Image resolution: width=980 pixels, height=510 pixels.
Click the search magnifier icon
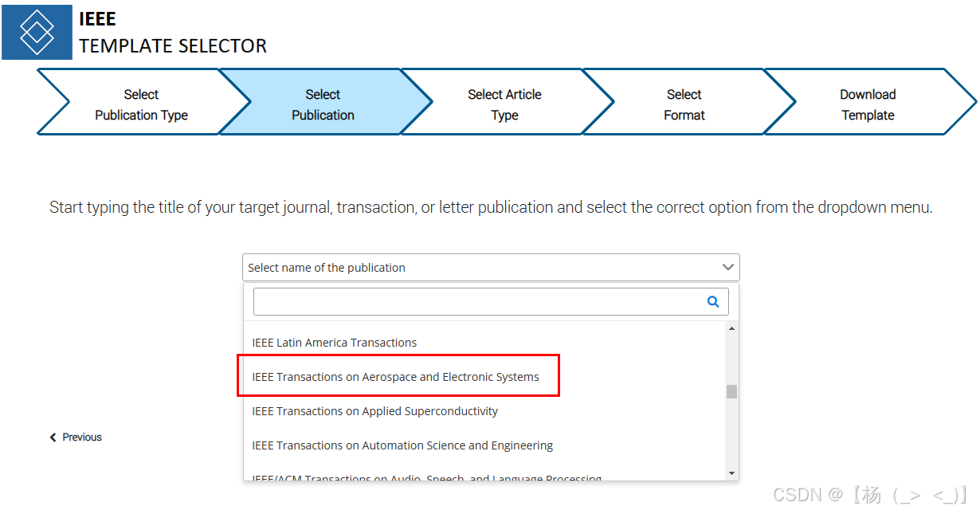(x=713, y=301)
